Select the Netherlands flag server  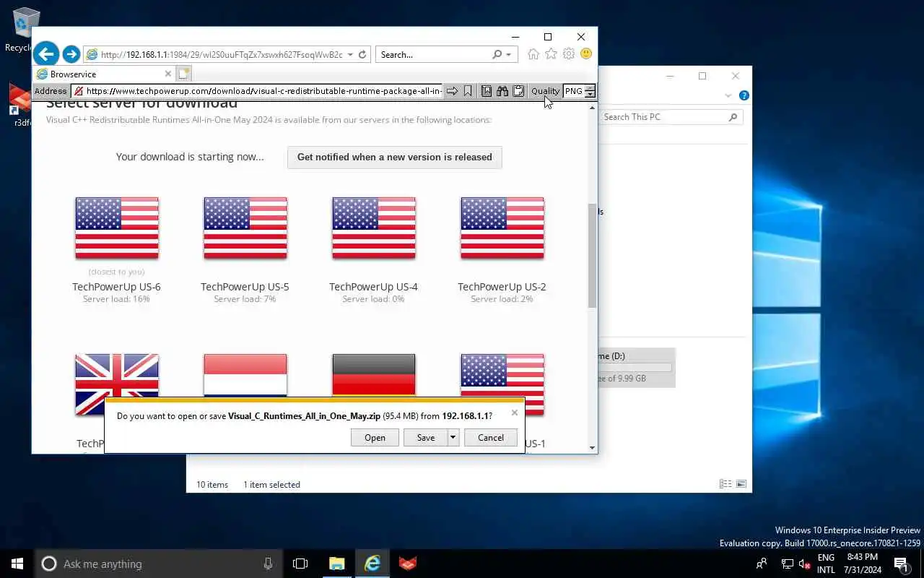coord(245,375)
